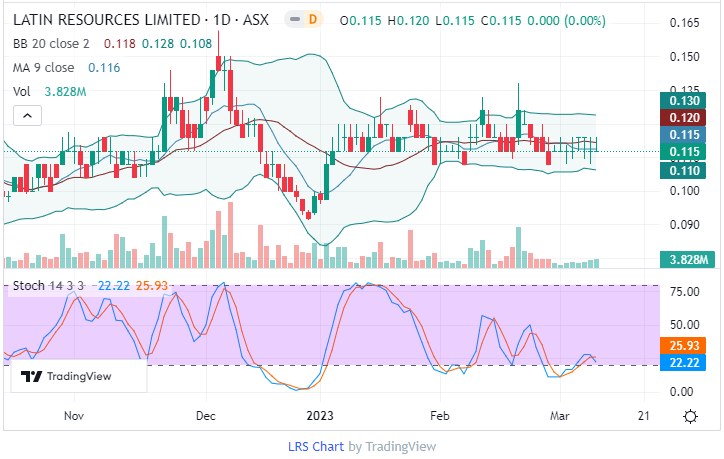Collapse the indicator legend with the chevron

point(26,117)
